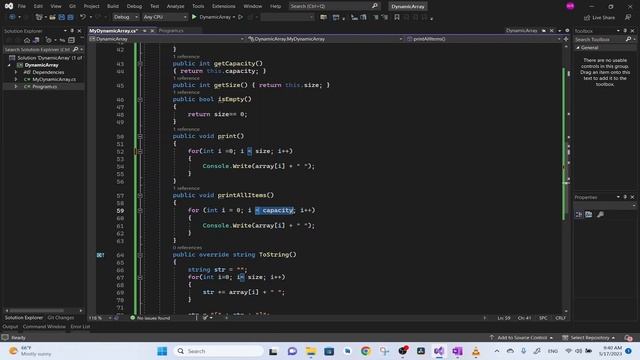Collapse the General toolbox group

point(578,48)
